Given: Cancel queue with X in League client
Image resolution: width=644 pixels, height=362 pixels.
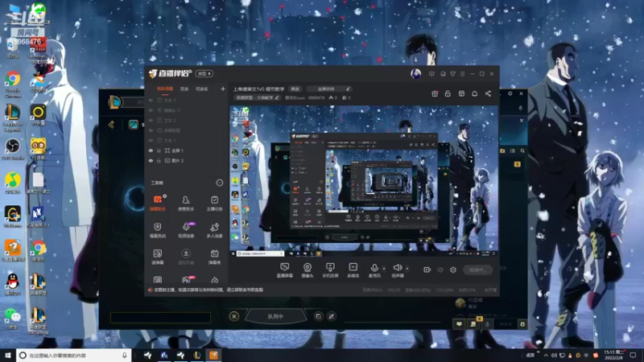Looking at the screenshot, I should point(233,316).
